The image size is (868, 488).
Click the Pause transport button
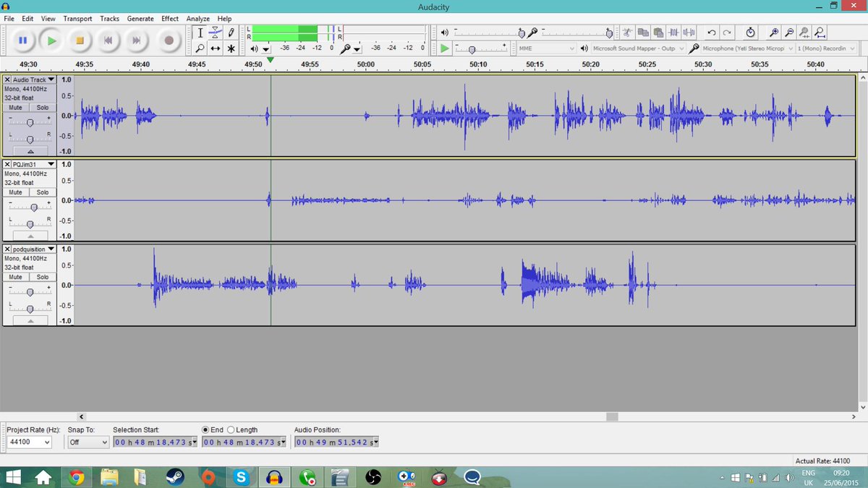(22, 40)
